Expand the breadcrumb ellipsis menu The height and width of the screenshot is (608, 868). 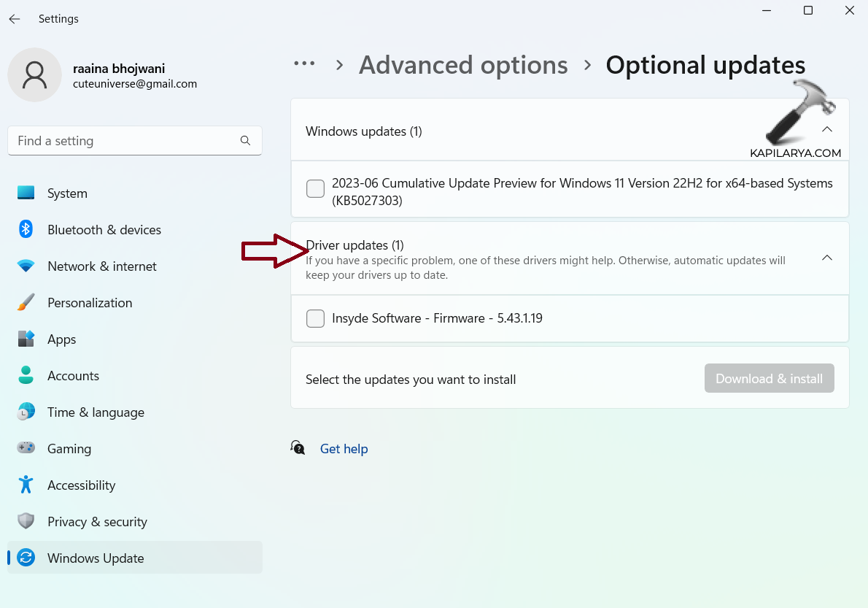click(304, 64)
